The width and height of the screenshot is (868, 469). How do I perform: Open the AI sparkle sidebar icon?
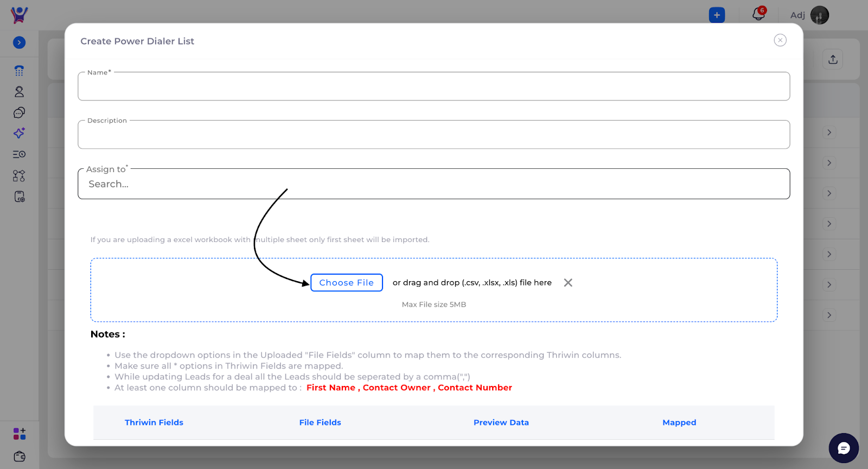point(19,133)
